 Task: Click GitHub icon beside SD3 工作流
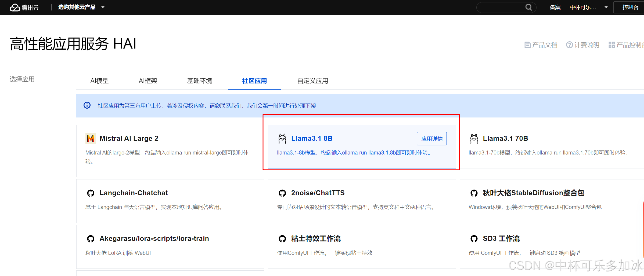pos(474,239)
